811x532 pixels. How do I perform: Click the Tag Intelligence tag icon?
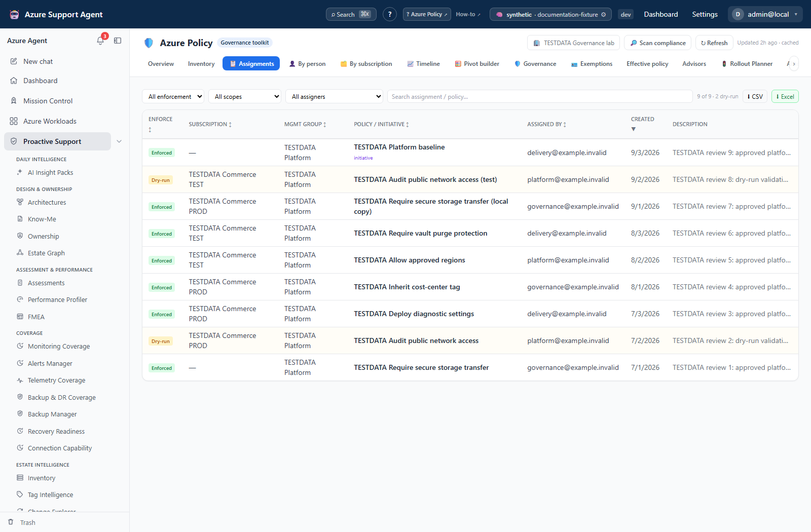pos(20,495)
